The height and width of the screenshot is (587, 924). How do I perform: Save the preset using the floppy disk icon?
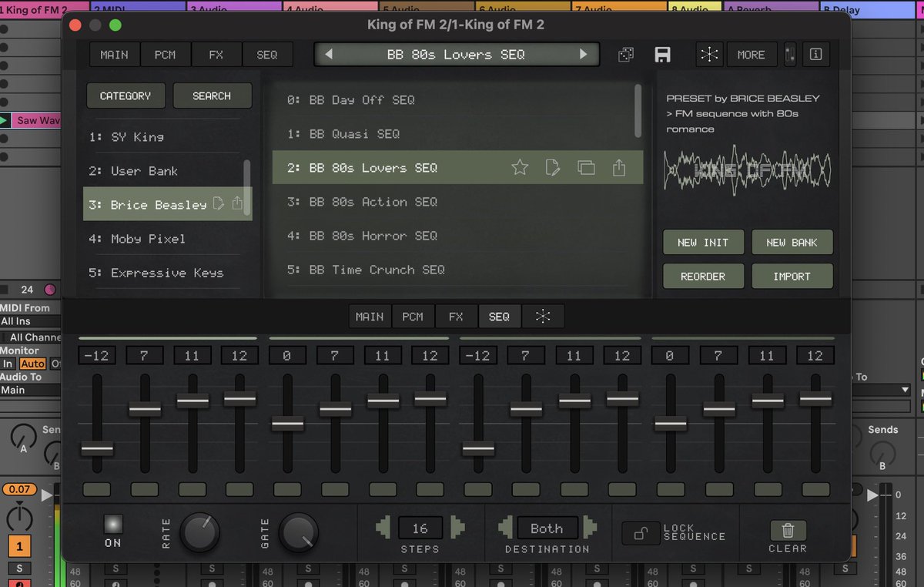click(x=662, y=55)
